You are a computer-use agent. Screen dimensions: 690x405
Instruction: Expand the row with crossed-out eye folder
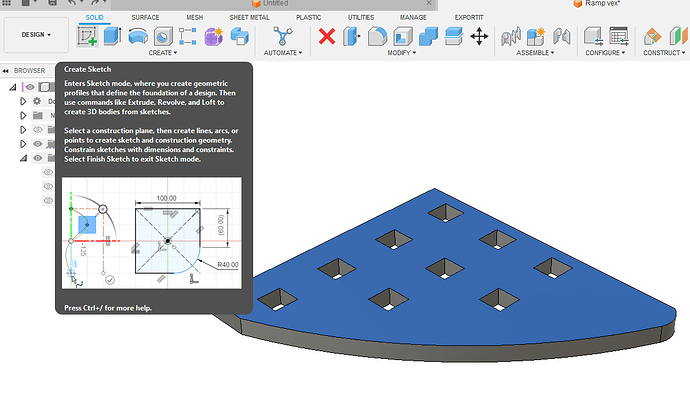(23, 130)
